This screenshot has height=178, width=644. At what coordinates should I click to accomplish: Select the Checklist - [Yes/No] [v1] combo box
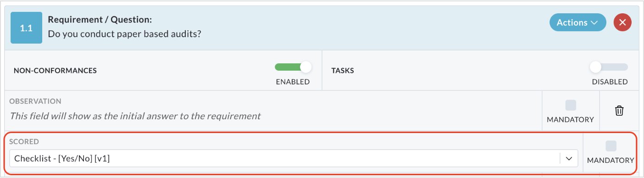(293, 158)
